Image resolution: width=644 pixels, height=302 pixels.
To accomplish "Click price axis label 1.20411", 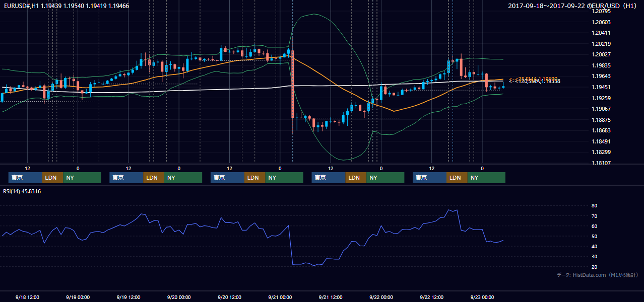I will pos(602,33).
